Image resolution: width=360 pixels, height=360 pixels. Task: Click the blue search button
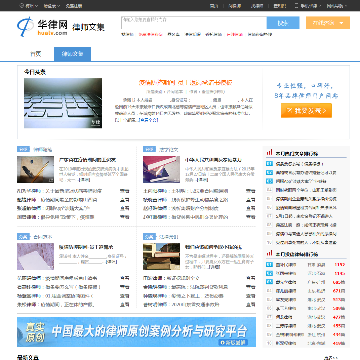point(283,23)
